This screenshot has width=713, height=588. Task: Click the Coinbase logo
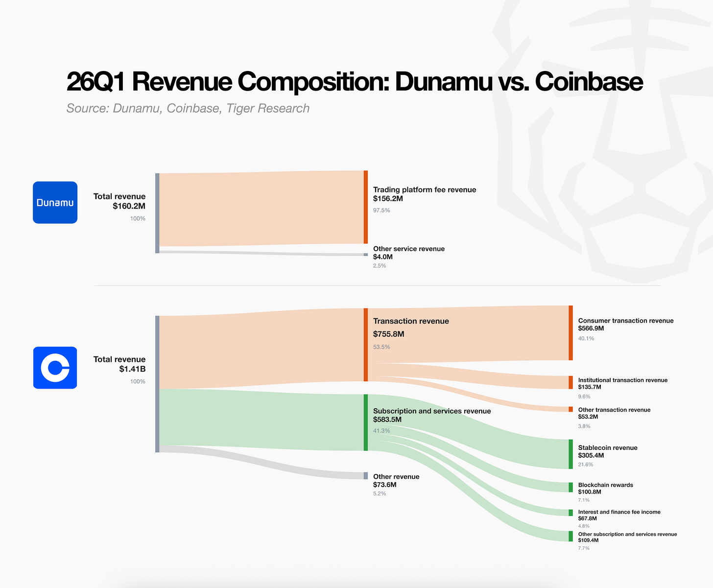tap(55, 368)
